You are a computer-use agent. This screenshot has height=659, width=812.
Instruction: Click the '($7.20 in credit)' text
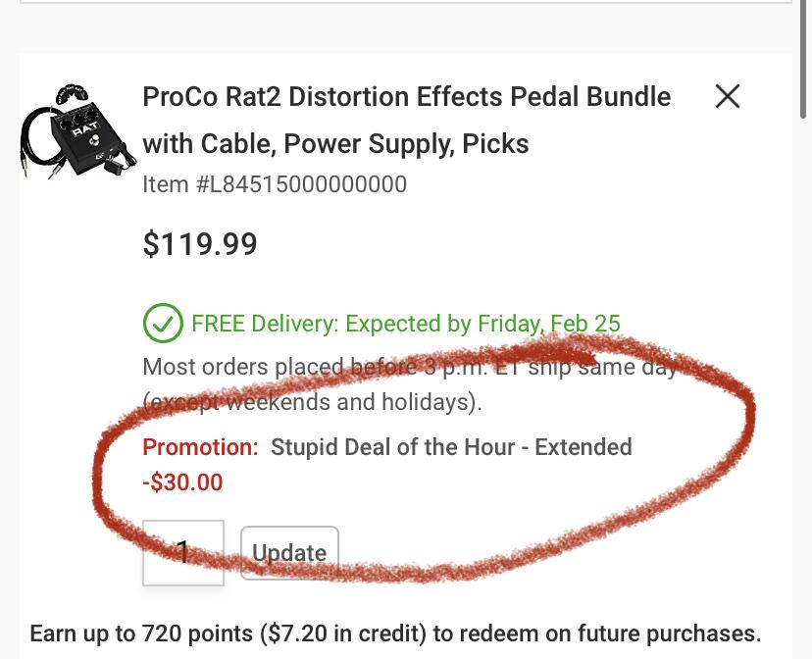pos(344,634)
